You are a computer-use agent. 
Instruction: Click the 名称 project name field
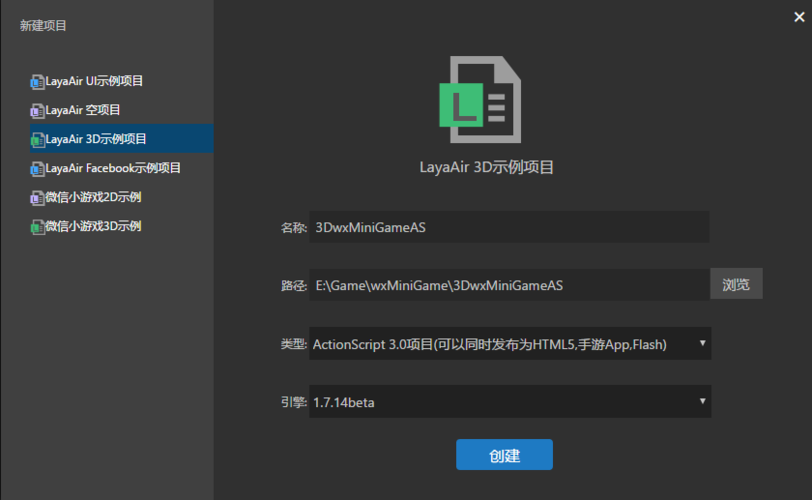pos(509,227)
